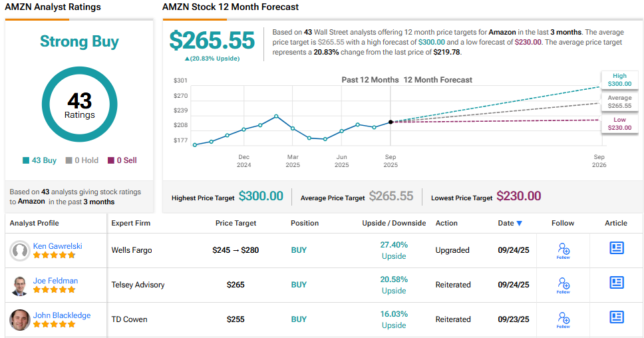Click the Upgraded action cell
Image resolution: width=644 pixels, height=338 pixels.
(452, 250)
